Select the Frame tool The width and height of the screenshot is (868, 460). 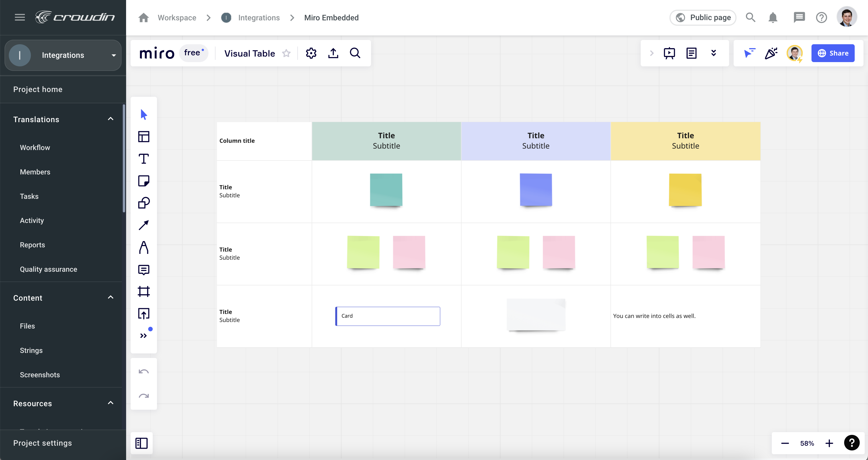coord(144,291)
